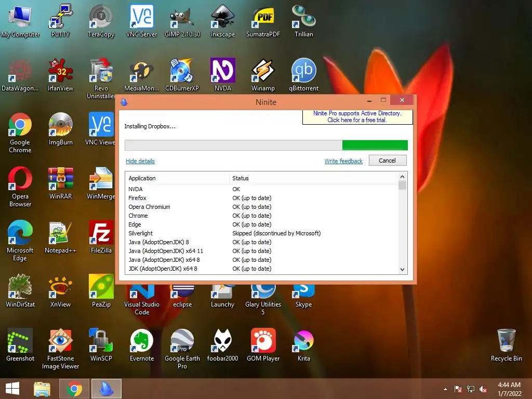
Task: Select WinDirStat desktop icon
Action: (20, 291)
